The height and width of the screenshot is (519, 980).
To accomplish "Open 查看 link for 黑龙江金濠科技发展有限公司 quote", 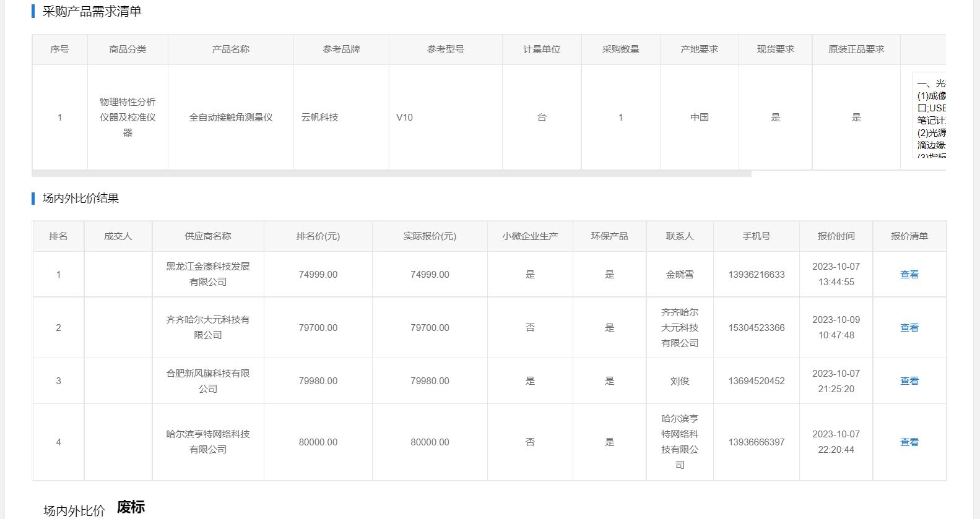I will [909, 275].
